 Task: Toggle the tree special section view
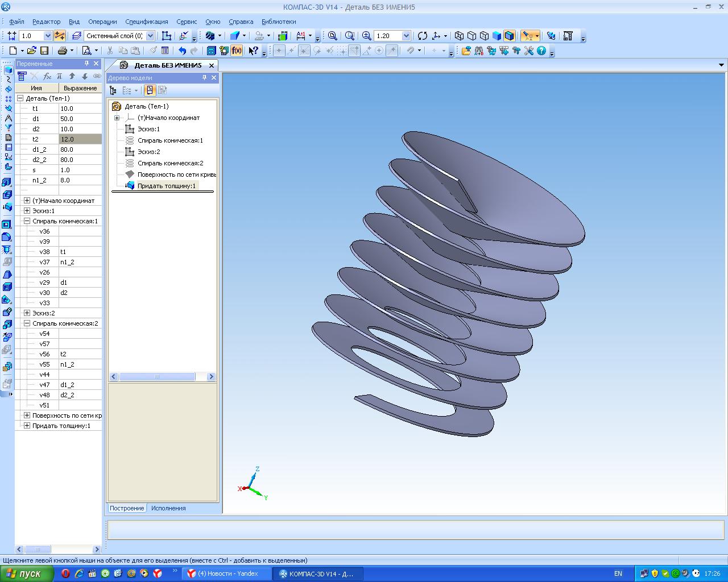[150, 90]
